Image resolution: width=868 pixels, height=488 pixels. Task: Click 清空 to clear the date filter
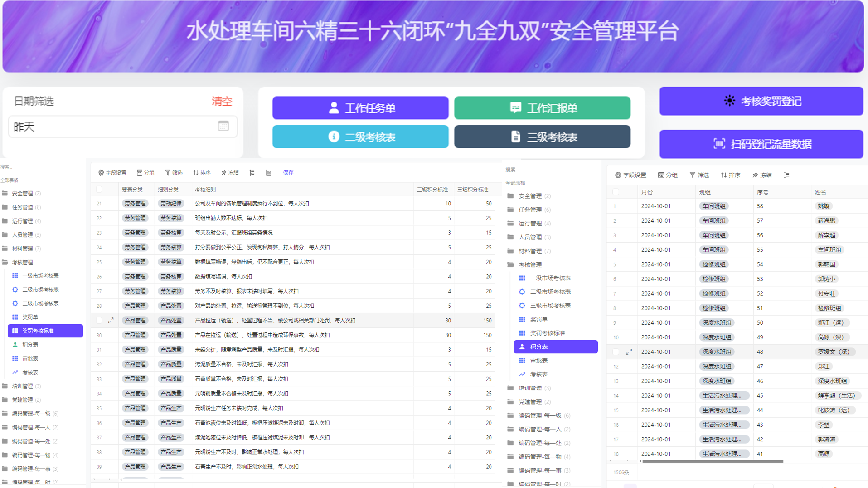click(x=222, y=101)
